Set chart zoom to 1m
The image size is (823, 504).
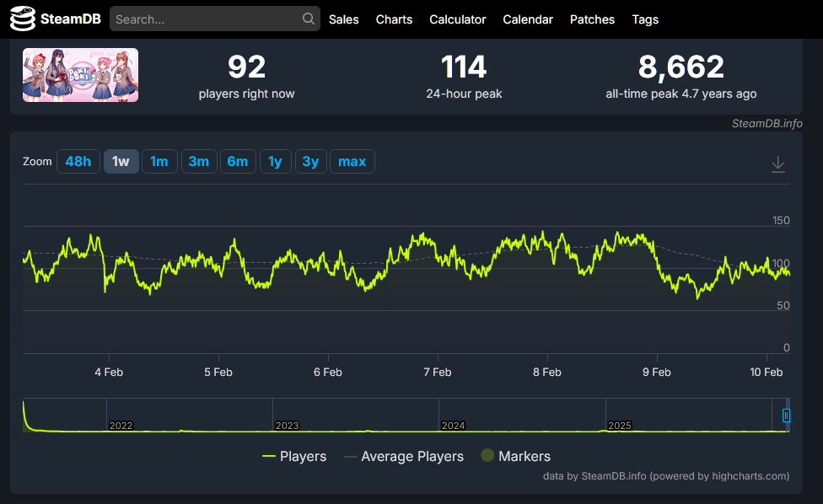coord(159,162)
